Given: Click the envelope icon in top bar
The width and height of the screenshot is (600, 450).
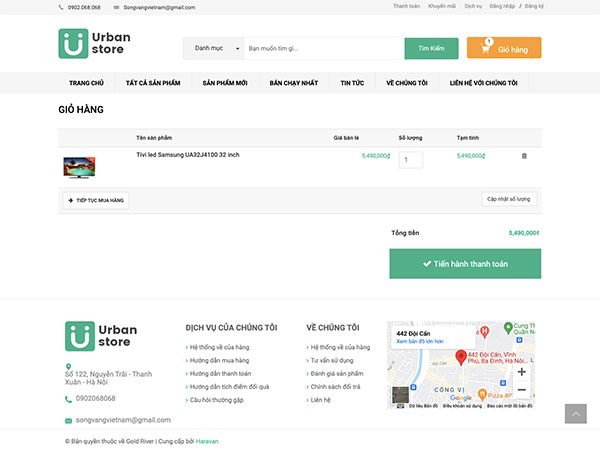Looking at the screenshot, I should (116, 7).
